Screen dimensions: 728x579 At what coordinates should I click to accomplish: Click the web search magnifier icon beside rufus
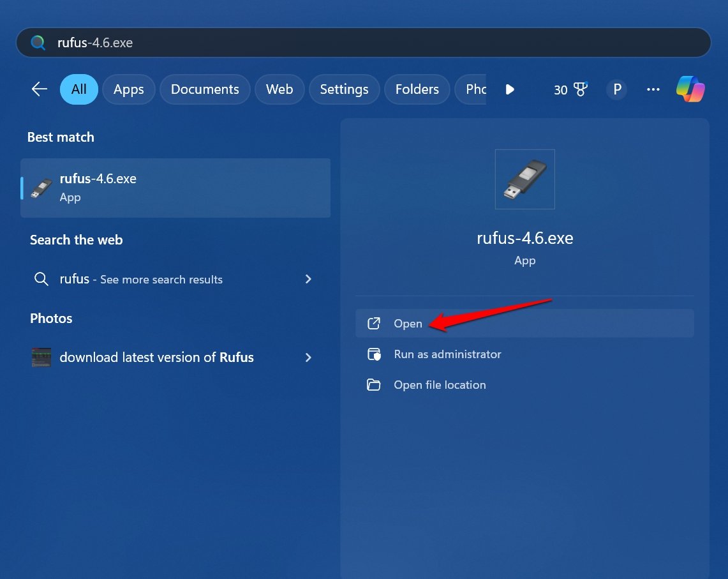pyautogui.click(x=41, y=279)
